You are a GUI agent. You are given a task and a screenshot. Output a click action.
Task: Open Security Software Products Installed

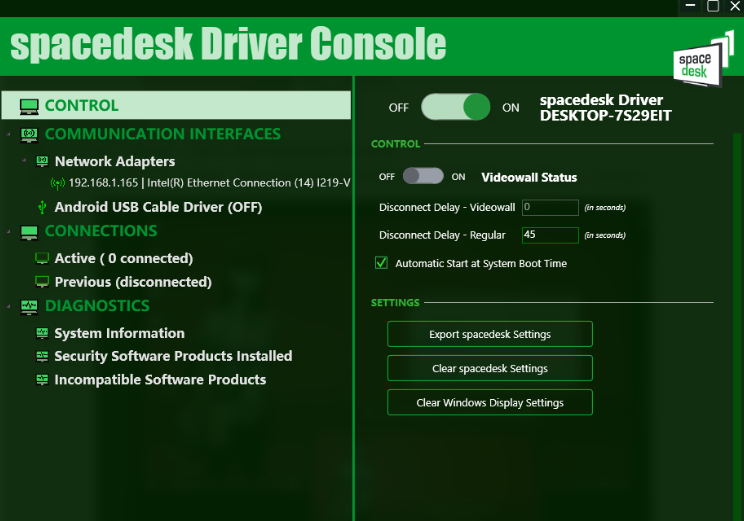(x=173, y=356)
